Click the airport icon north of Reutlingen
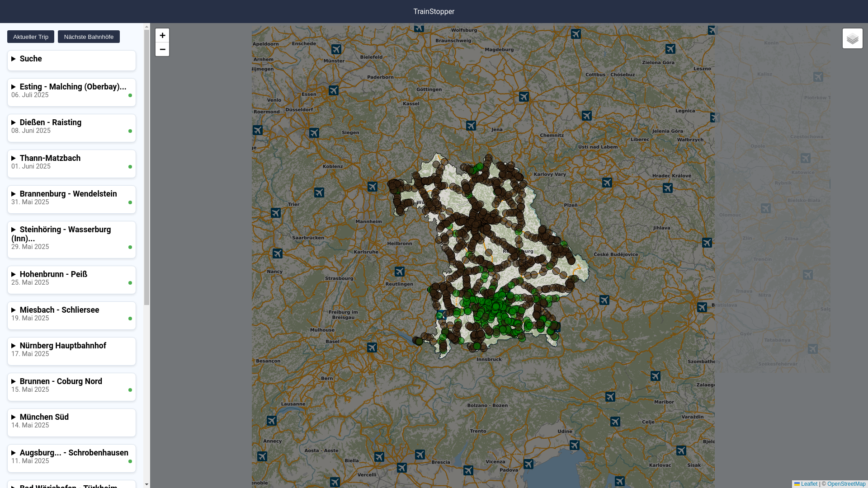Viewport: 868px width, 488px height. (x=400, y=272)
